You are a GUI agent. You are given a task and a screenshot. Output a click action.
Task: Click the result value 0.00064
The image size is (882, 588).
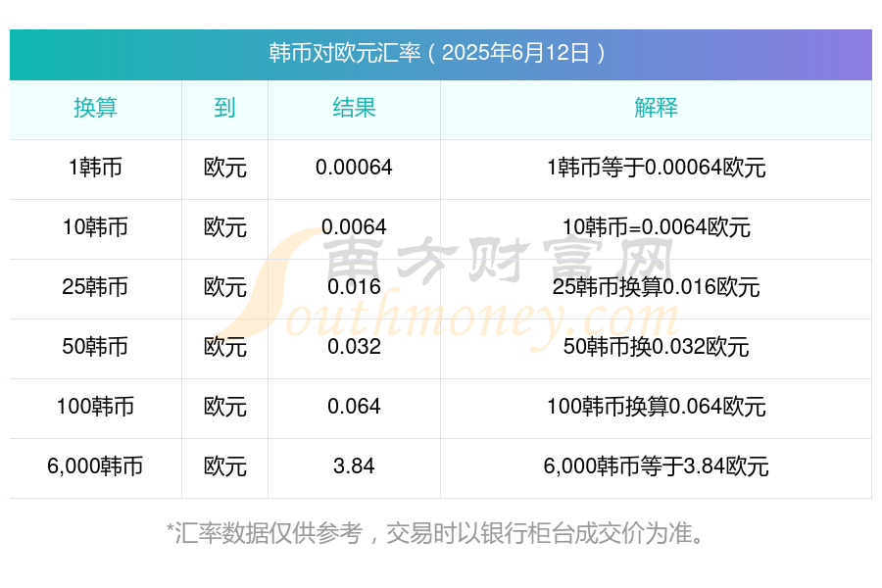point(354,168)
